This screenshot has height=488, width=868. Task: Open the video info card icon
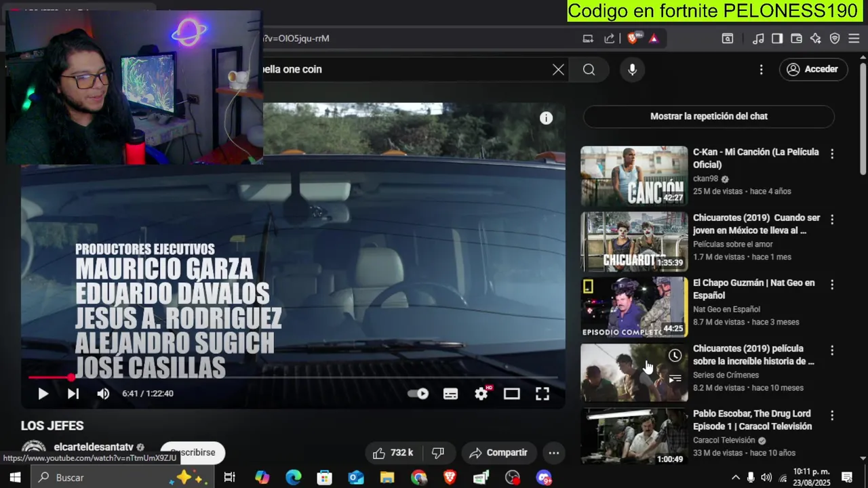point(546,118)
